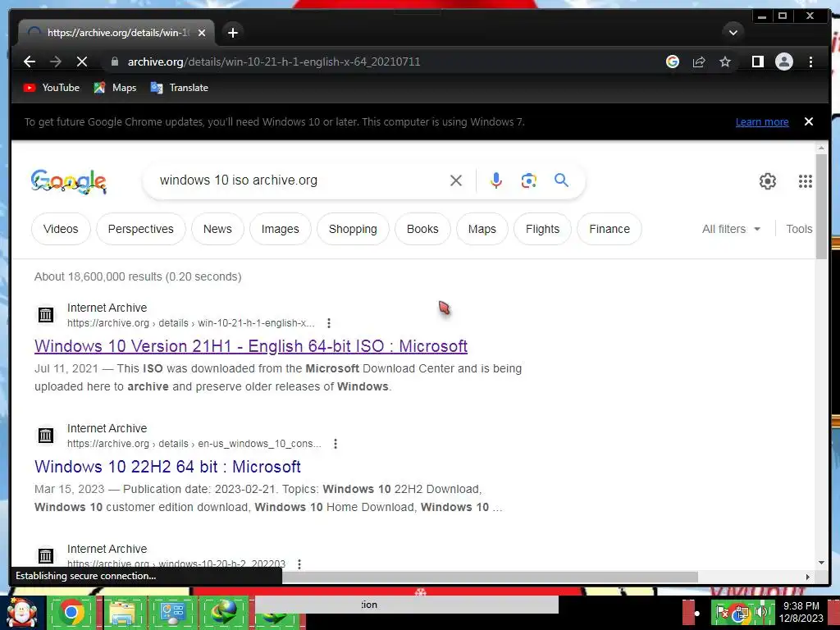Start voice search with the microphone
This screenshot has width=840, height=630.
click(x=496, y=180)
